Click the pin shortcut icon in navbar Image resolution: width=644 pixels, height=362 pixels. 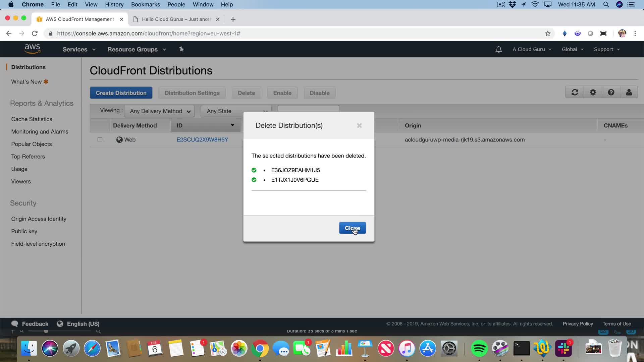181,49
